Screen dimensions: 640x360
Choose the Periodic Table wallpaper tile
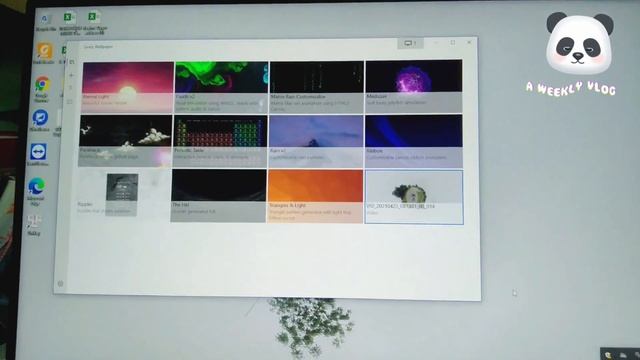220,141
